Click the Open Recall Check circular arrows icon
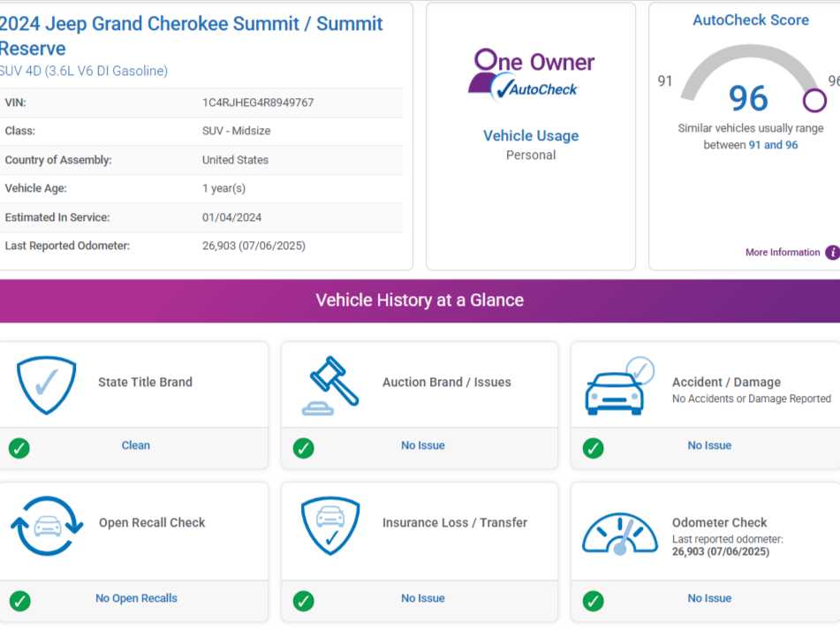Image resolution: width=840 pixels, height=630 pixels. point(47,525)
